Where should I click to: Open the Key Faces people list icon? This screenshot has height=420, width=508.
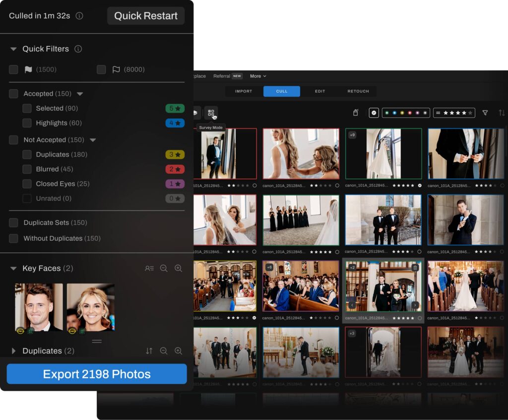[149, 269]
